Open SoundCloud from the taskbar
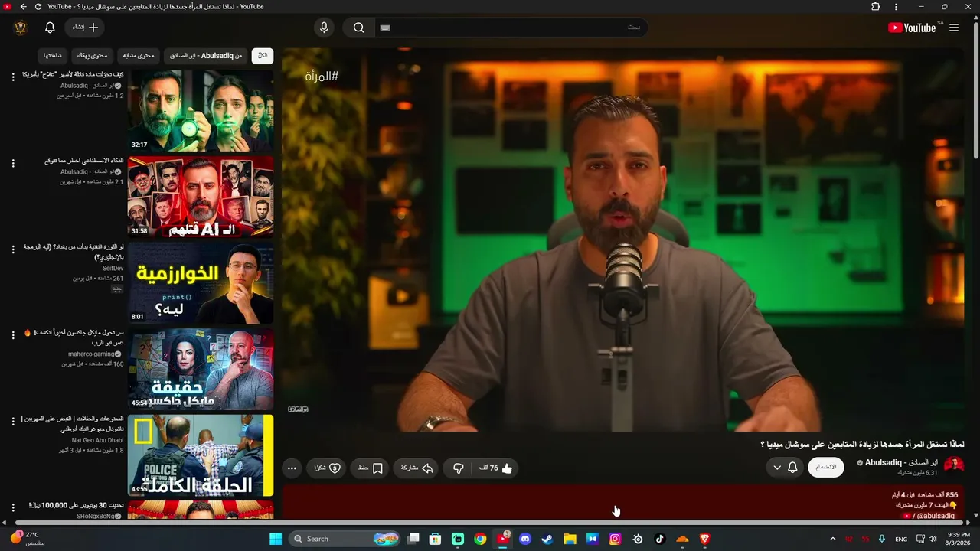 click(x=682, y=539)
